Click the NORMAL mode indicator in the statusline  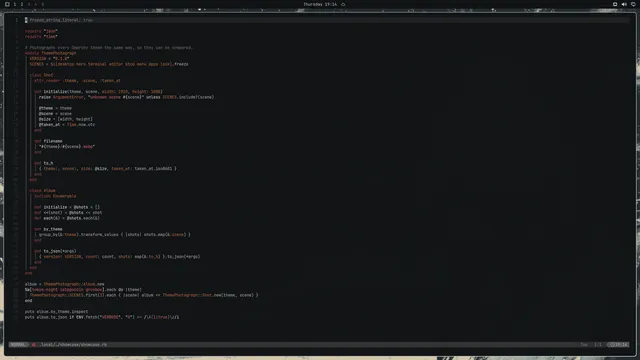(18, 344)
